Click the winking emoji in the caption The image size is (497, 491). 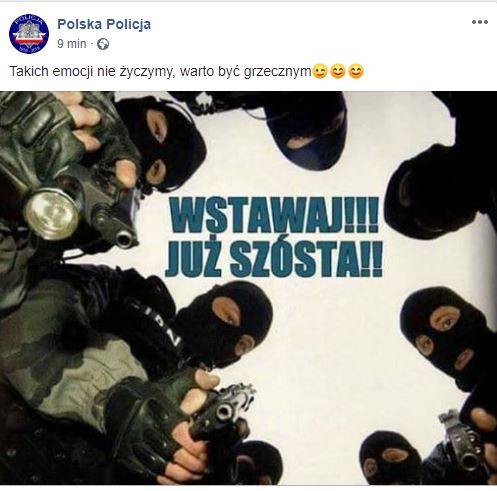pos(320,72)
